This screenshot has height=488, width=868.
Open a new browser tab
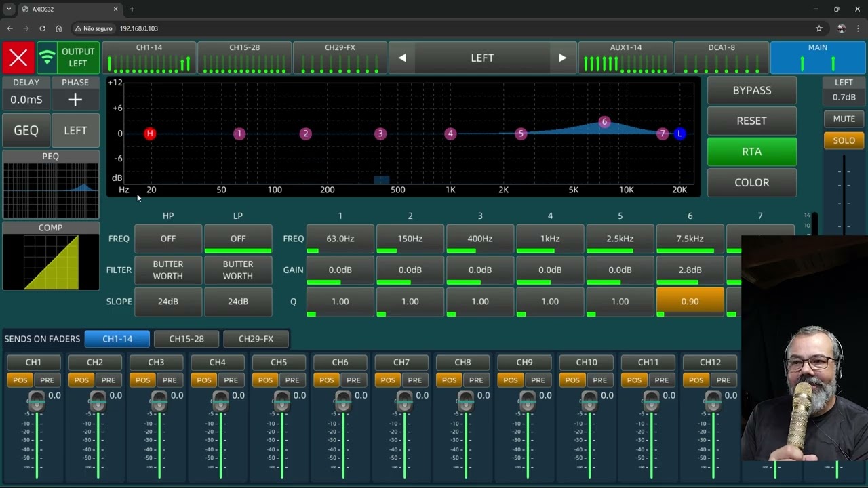[x=132, y=9]
